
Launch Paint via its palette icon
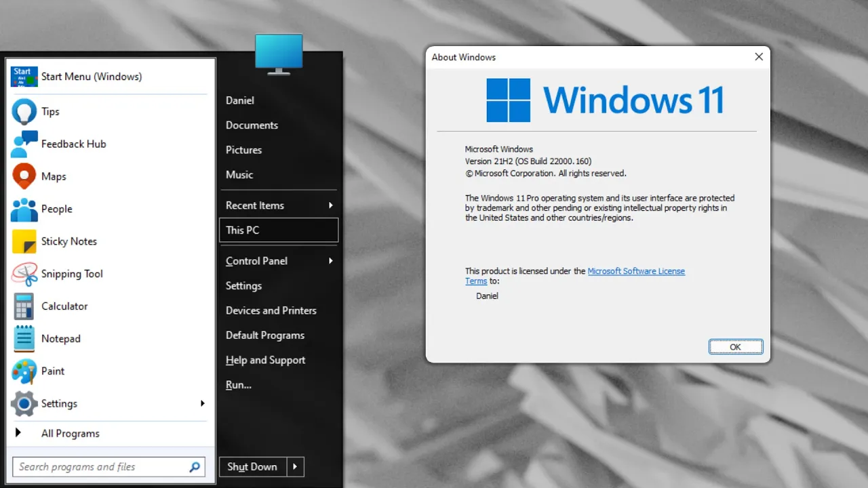pos(24,371)
